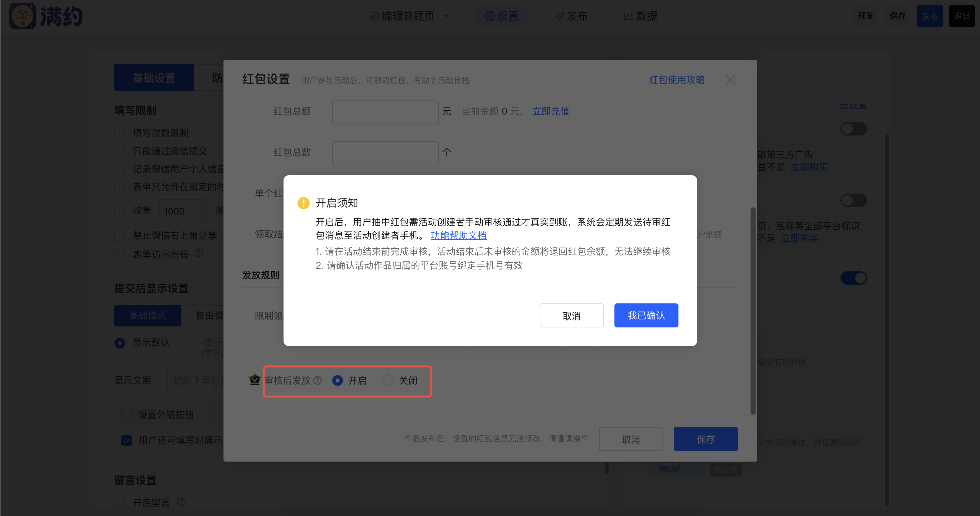Click help icon beside 开启留言
Image resolution: width=980 pixels, height=516 pixels.
181,502
